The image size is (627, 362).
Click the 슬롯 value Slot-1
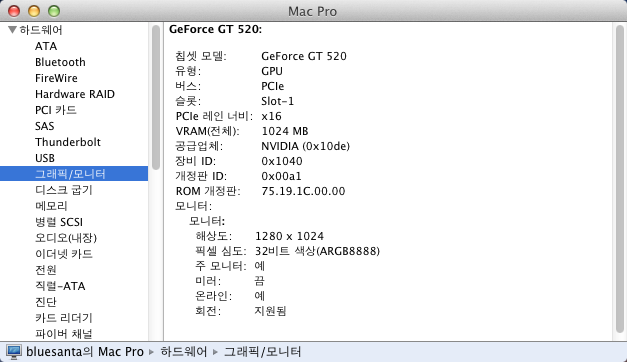click(278, 101)
